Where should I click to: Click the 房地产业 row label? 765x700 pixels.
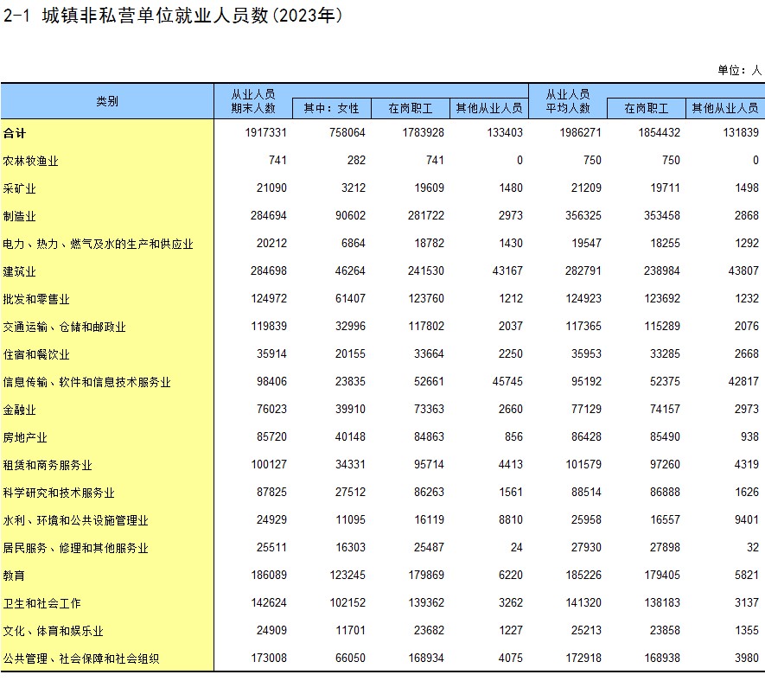click(26, 437)
